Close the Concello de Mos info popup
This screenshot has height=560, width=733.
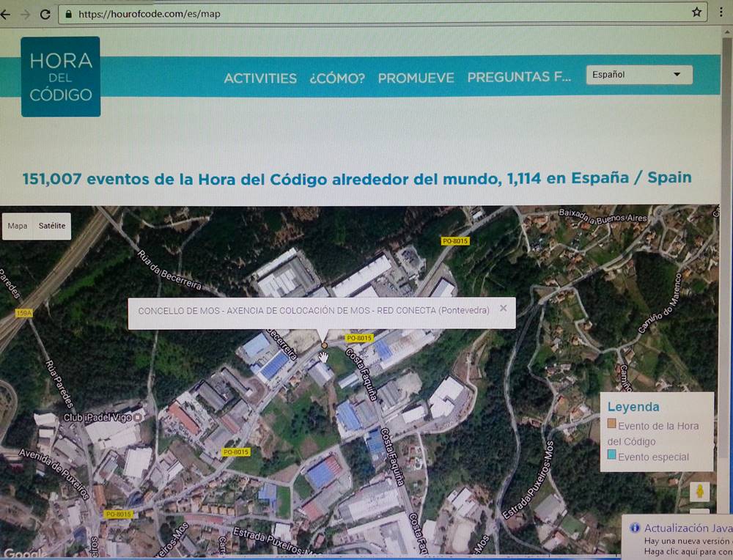tap(504, 308)
